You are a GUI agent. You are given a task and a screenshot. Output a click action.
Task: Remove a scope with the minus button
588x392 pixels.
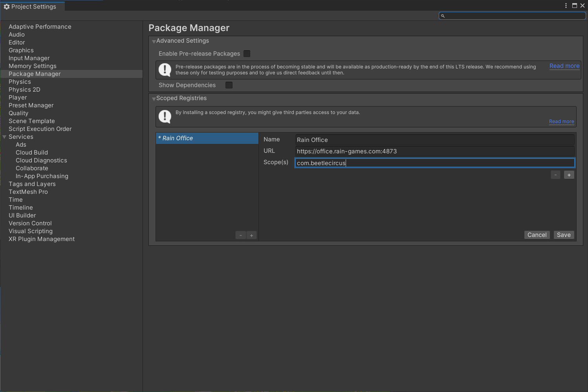tap(555, 175)
